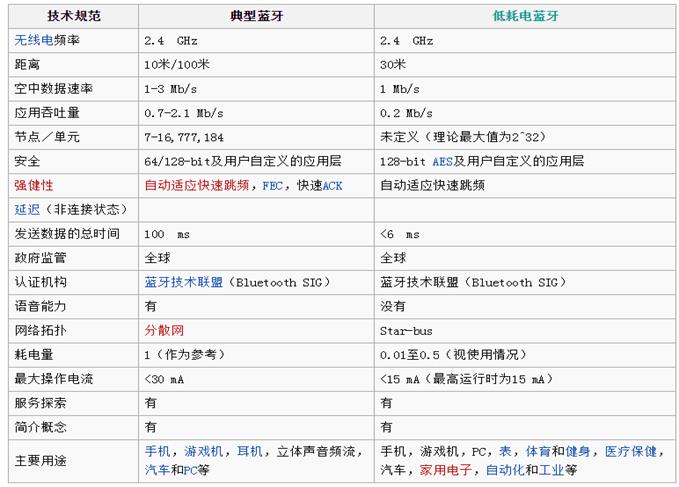679x487 pixels.
Task: Open the 体育 link
Action: point(538,452)
